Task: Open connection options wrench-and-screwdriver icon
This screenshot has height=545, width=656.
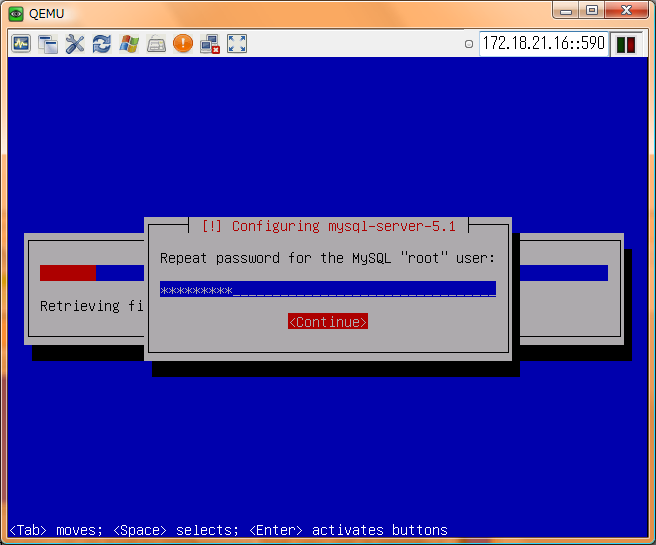Action: click(75, 43)
